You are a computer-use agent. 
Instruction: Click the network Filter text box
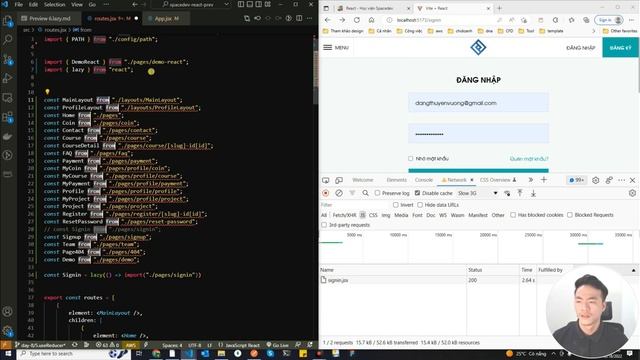(354, 205)
